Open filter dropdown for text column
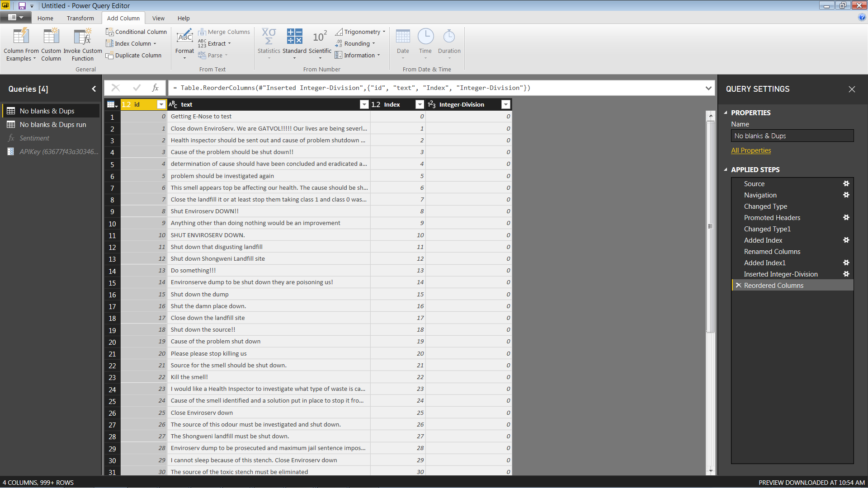 [x=364, y=104]
